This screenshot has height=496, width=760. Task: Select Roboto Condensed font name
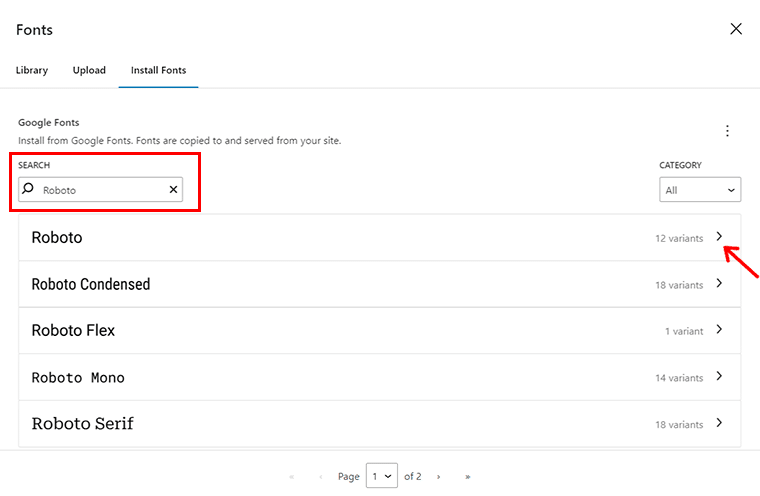click(x=91, y=284)
